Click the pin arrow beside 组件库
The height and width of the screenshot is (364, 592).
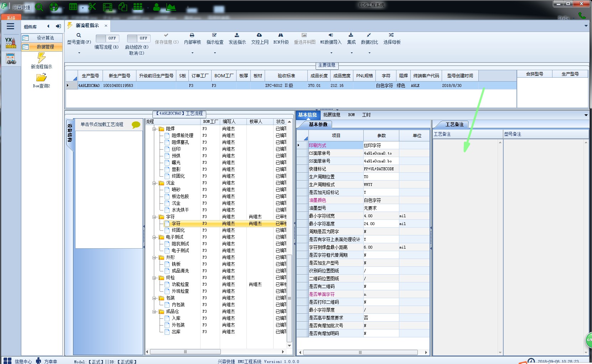tap(58, 26)
